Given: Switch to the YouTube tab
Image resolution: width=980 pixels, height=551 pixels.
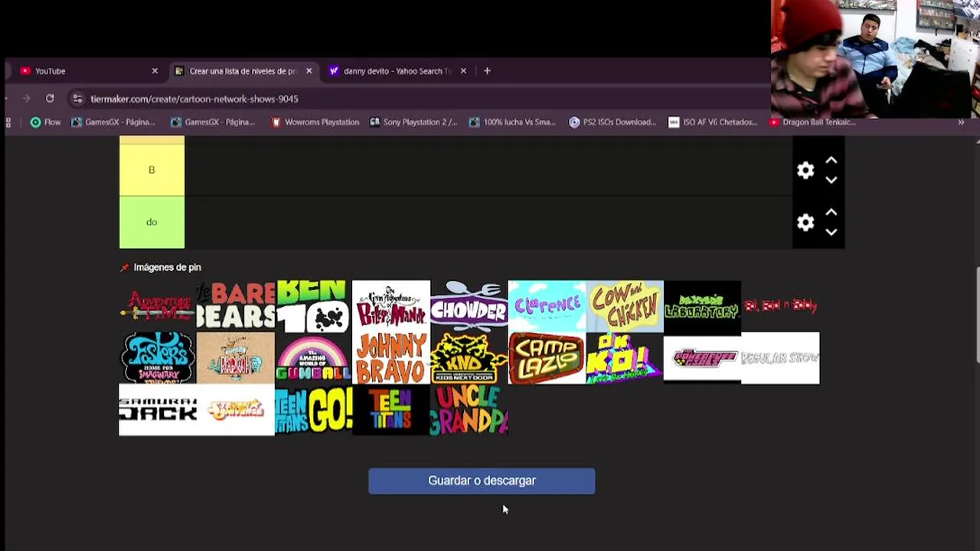Looking at the screenshot, I should [90, 70].
